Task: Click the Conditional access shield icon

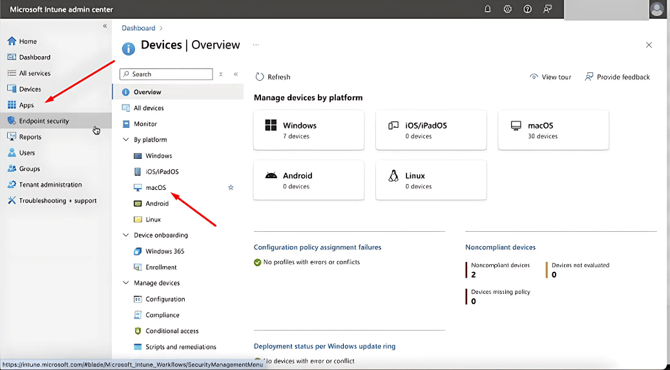Action: tap(138, 331)
